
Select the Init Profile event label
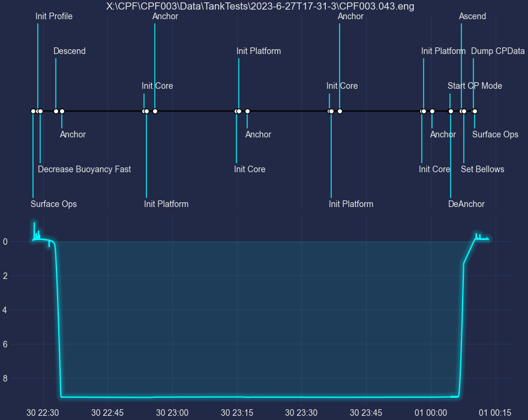54,16
